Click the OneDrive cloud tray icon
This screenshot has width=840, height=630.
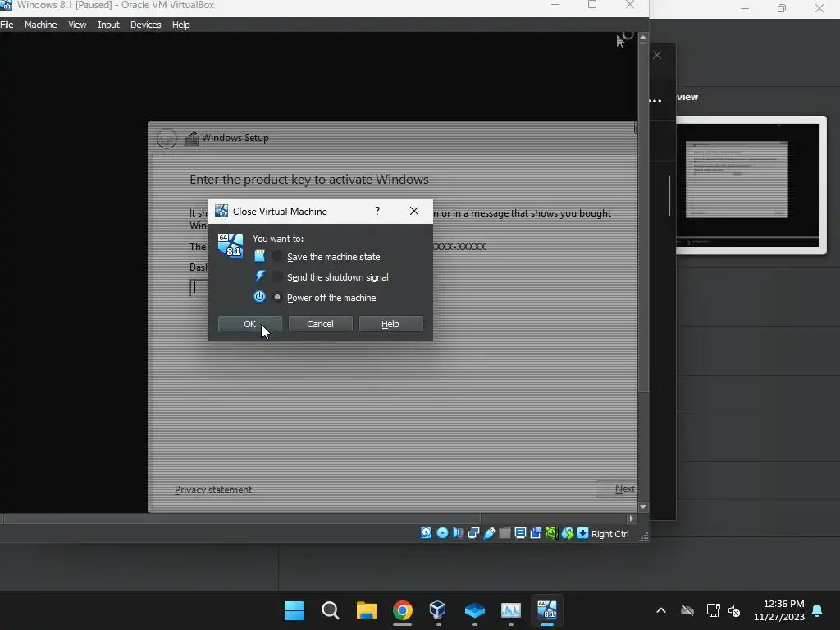(687, 610)
